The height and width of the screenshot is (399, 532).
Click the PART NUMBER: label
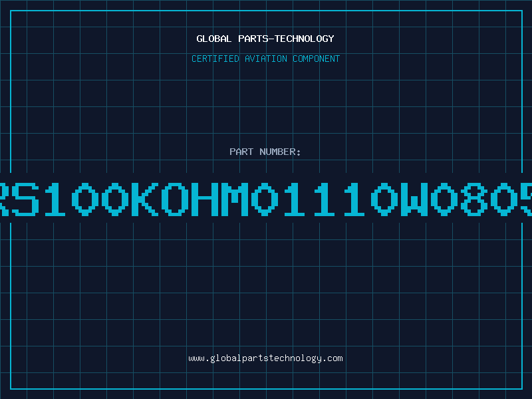tap(265, 152)
